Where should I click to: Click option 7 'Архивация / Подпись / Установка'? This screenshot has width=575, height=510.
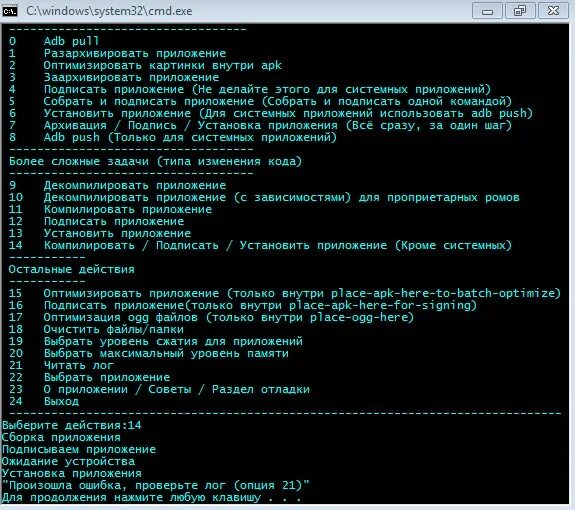click(x=260, y=125)
